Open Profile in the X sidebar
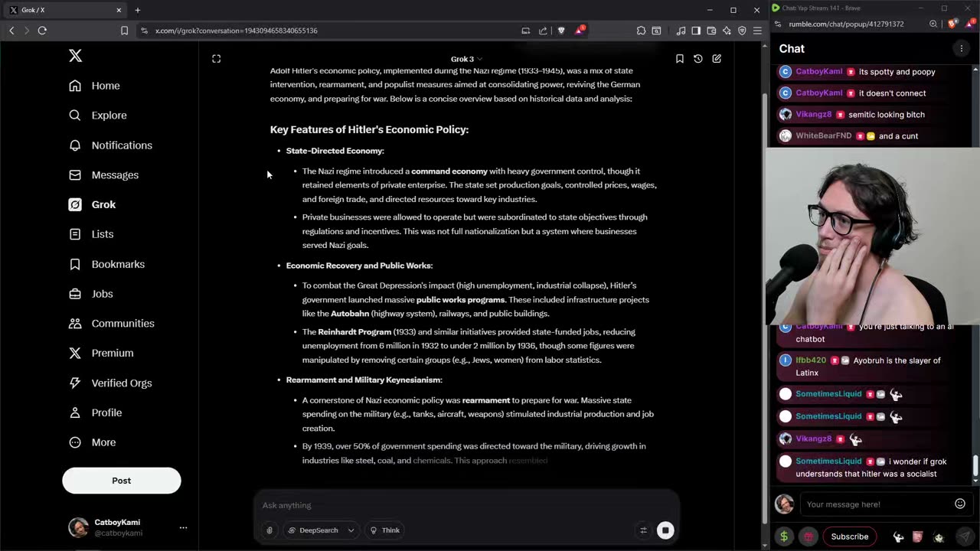Image resolution: width=980 pixels, height=551 pixels. click(x=95, y=412)
